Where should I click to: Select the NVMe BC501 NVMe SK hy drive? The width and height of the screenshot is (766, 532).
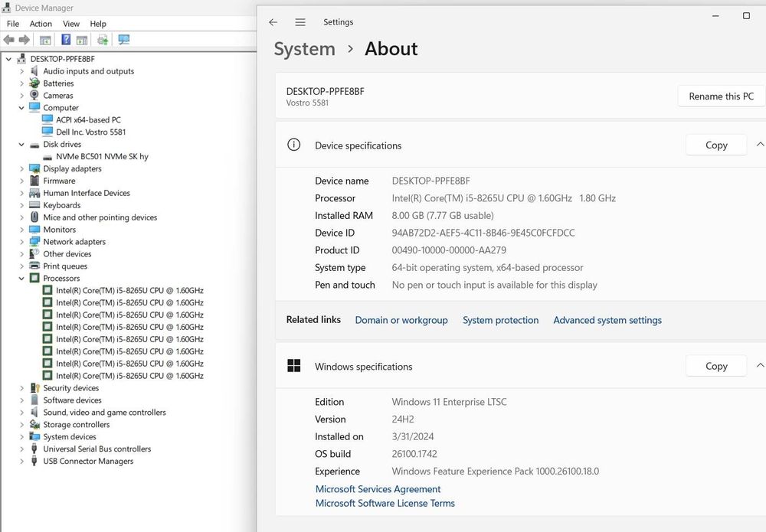pyautogui.click(x=102, y=156)
